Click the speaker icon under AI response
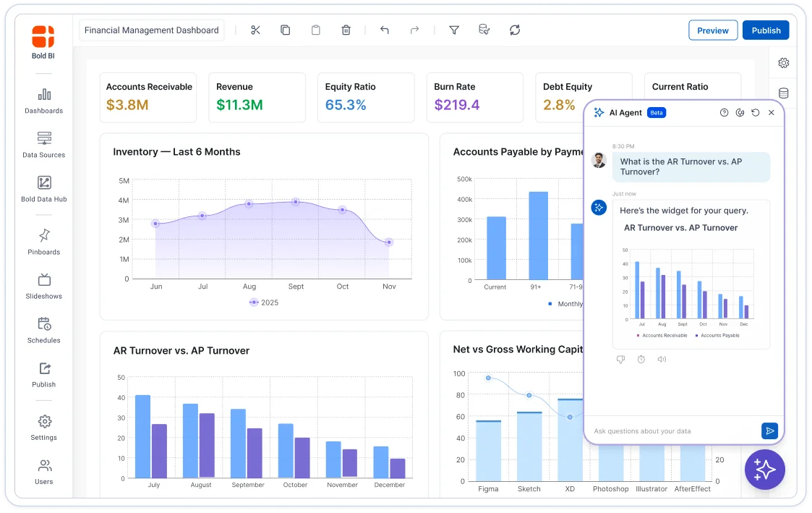The image size is (812, 513). [x=662, y=359]
